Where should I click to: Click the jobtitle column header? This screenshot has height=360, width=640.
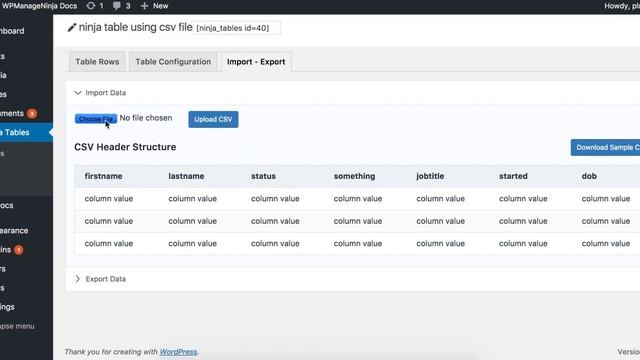pyautogui.click(x=430, y=176)
